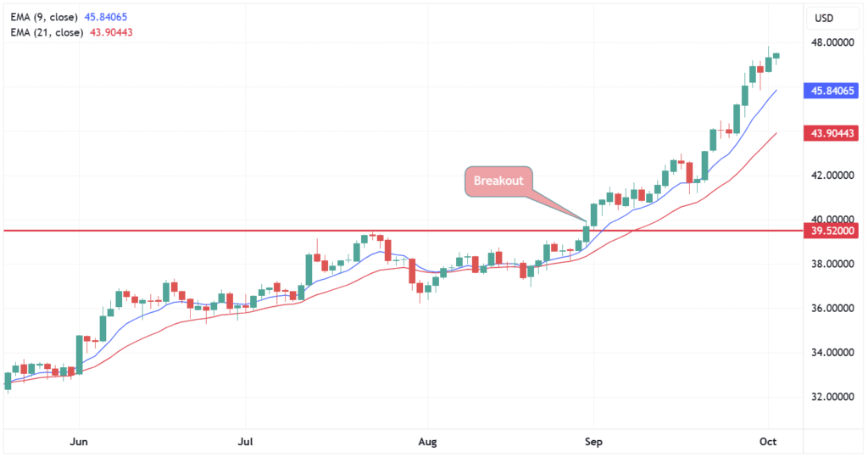Click the Jun label on time axis
The image size is (868, 463).
79,442
